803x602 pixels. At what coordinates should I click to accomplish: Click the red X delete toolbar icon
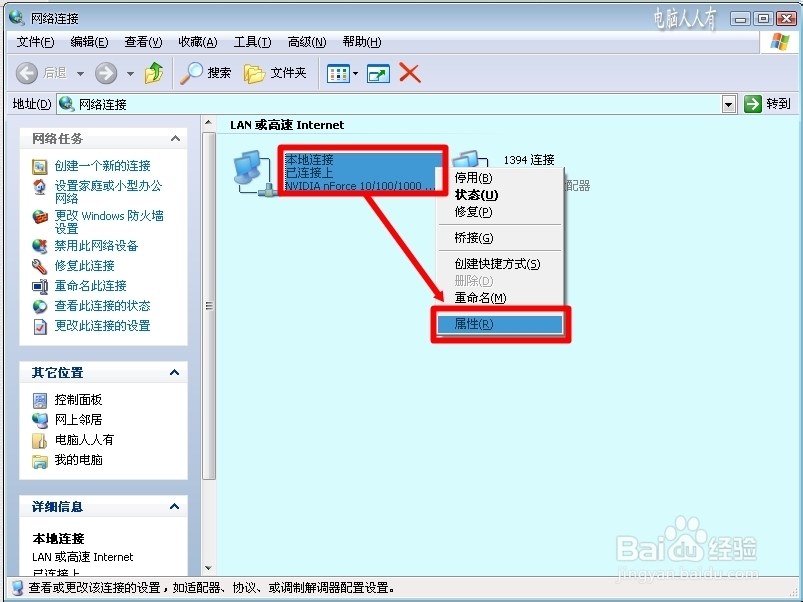coord(410,73)
